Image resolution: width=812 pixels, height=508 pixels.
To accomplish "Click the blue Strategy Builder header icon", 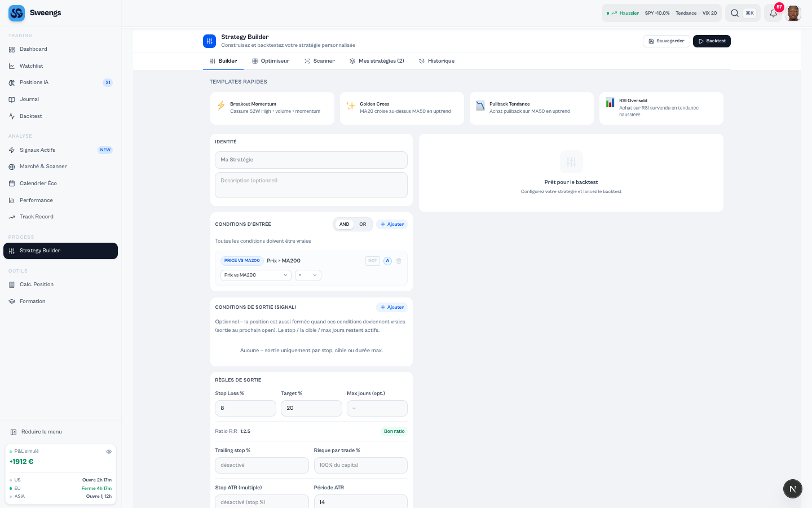I will pyautogui.click(x=209, y=41).
